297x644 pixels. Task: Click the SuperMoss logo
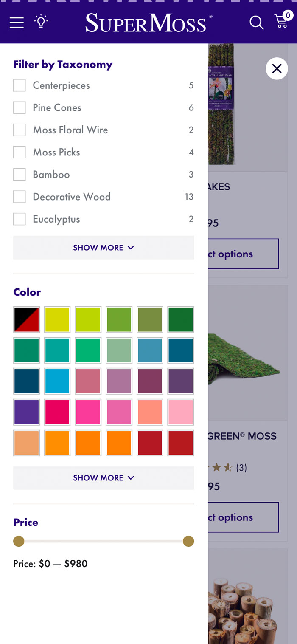[x=146, y=22]
